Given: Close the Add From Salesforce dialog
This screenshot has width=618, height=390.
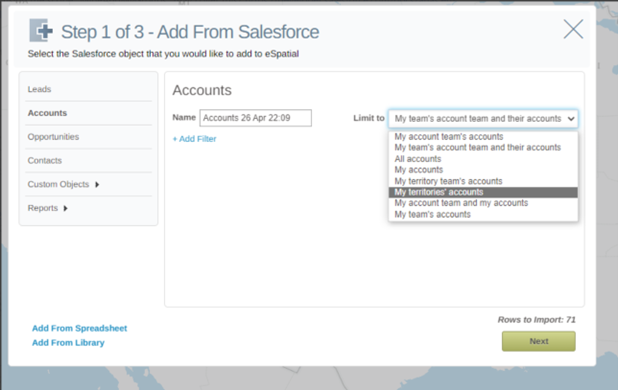Looking at the screenshot, I should pyautogui.click(x=573, y=29).
